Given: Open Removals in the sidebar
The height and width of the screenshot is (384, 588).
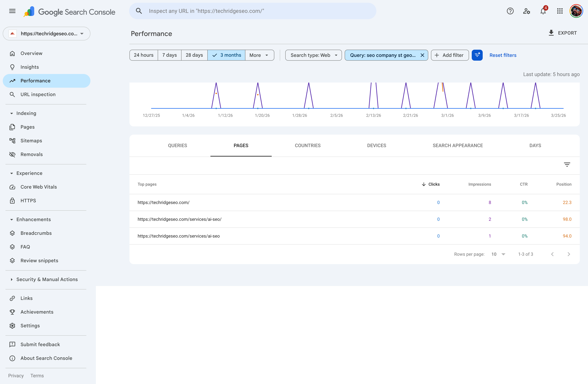Looking at the screenshot, I should pos(46,154).
